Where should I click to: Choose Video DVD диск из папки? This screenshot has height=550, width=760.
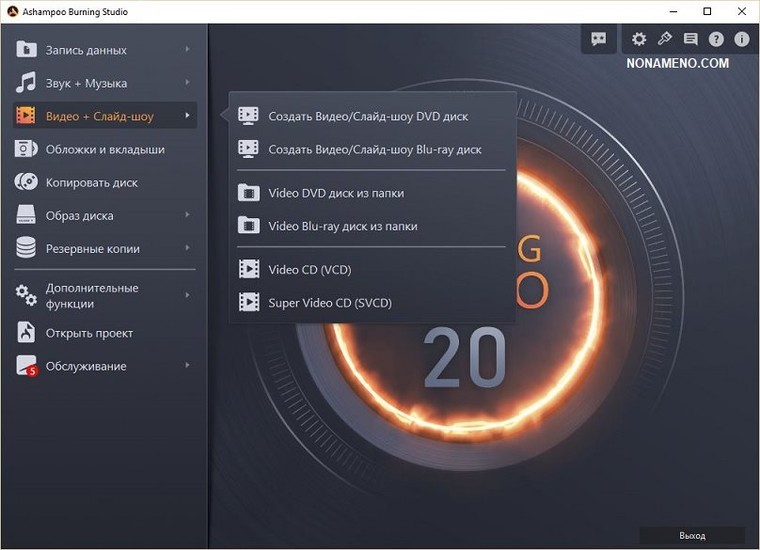(336, 193)
